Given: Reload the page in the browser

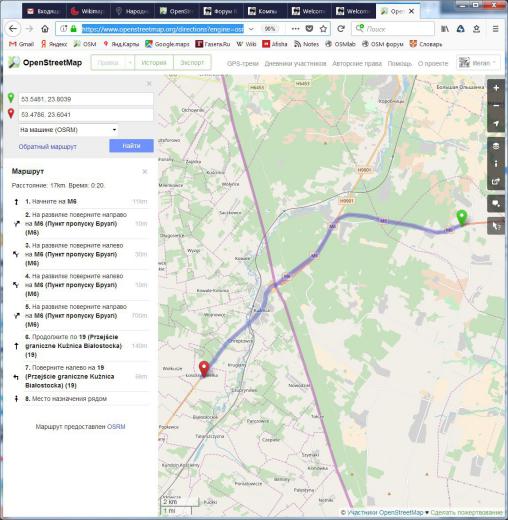Looking at the screenshot, I should (341, 29).
